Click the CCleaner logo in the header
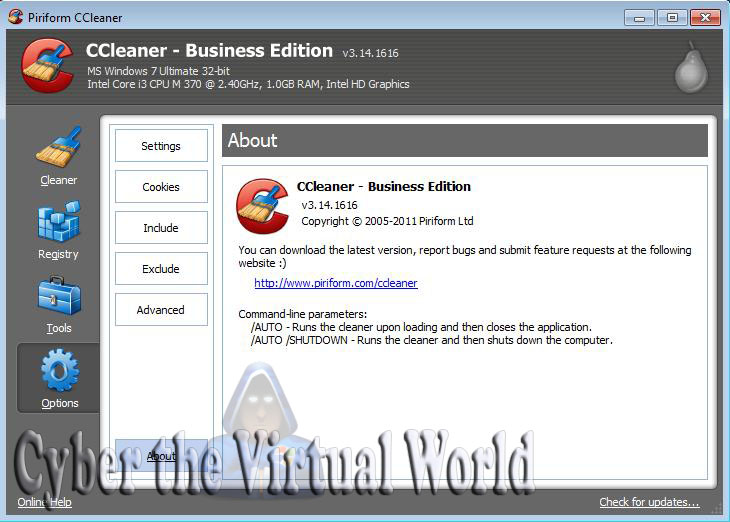Viewport: 730px width, 522px height. [x=47, y=65]
